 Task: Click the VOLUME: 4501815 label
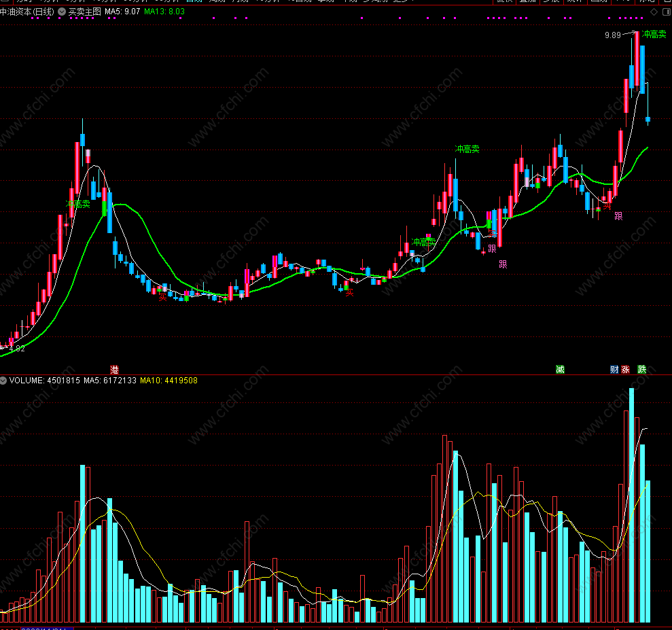coord(45,380)
